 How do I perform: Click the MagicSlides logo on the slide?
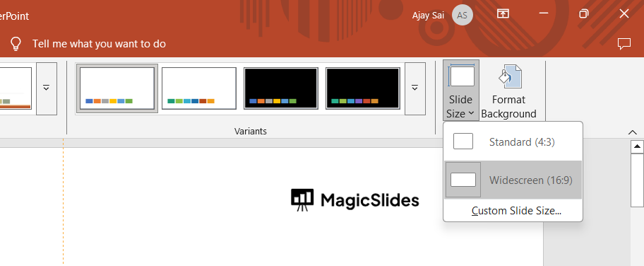[355, 200]
